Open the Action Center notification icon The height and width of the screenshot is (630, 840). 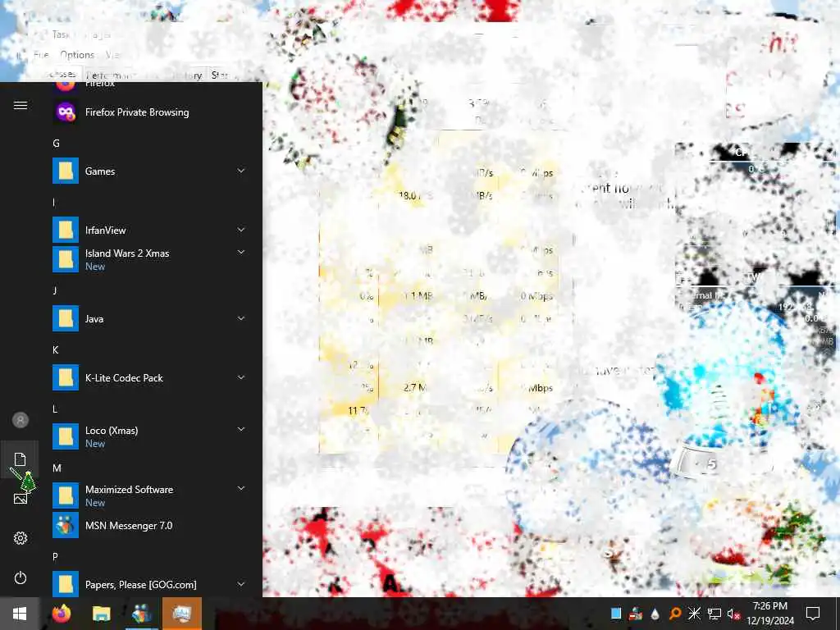813,614
